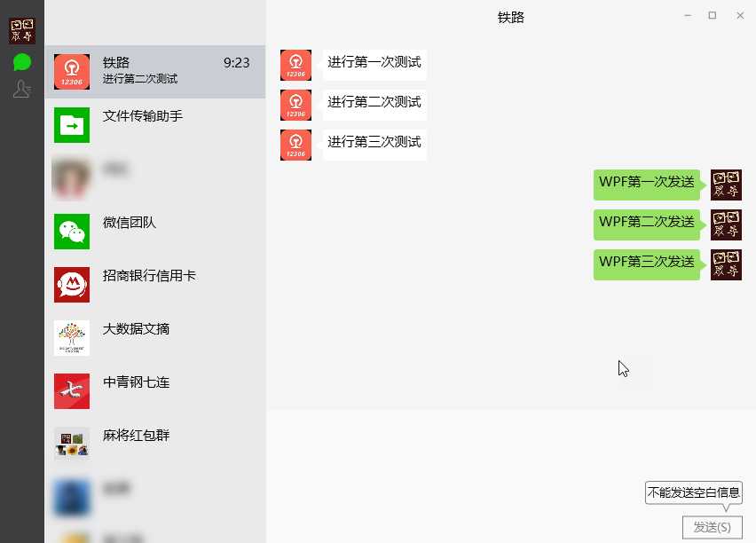The height and width of the screenshot is (543, 756).
Task: Click the 9:23 timestamp on 铁路 row
Action: 236,63
